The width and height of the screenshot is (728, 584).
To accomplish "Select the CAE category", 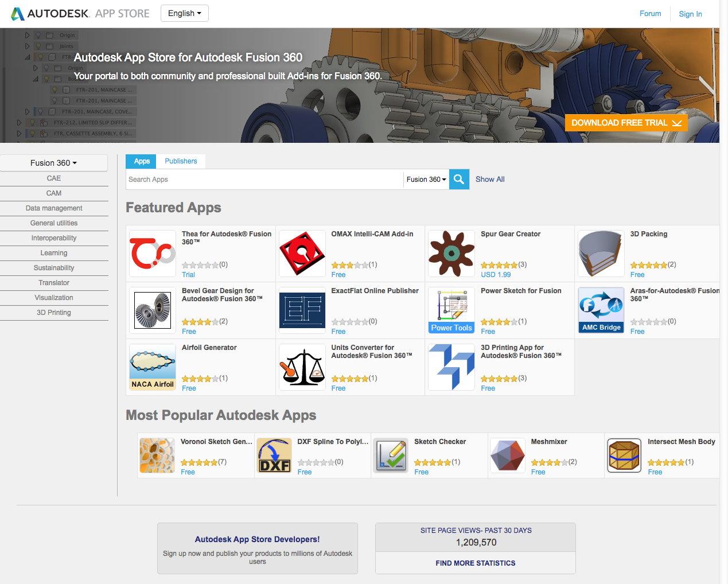I will [x=54, y=178].
